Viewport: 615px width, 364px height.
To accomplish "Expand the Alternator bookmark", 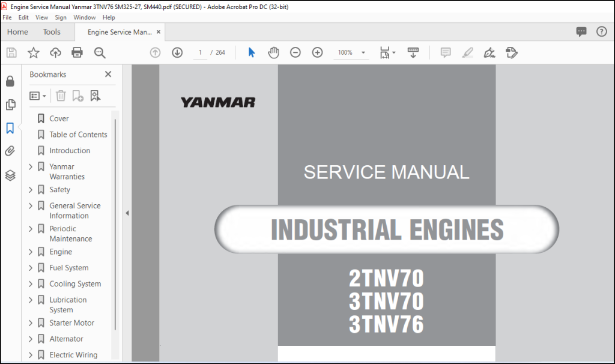I will point(31,339).
